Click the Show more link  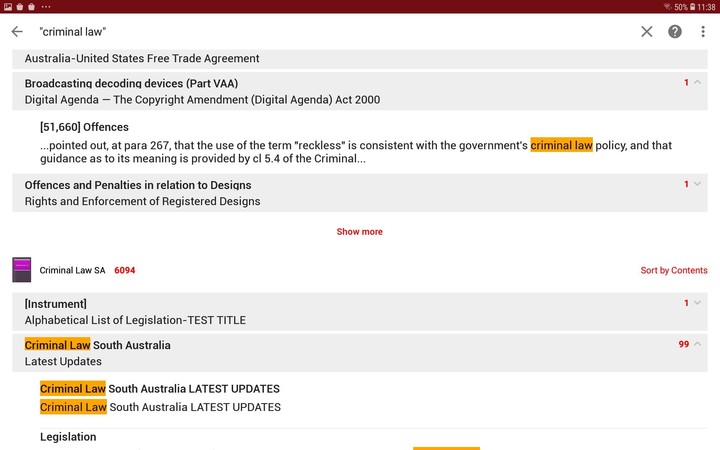pyautogui.click(x=359, y=232)
